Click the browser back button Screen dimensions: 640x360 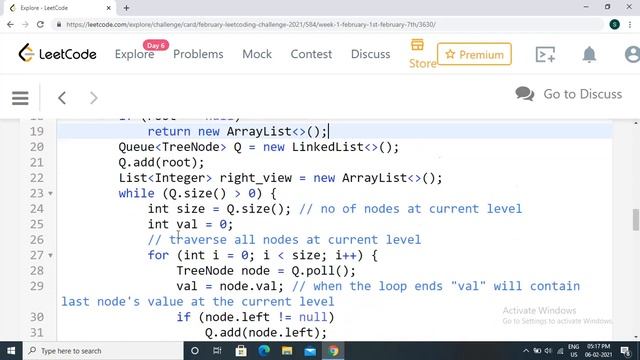tap(10, 24)
